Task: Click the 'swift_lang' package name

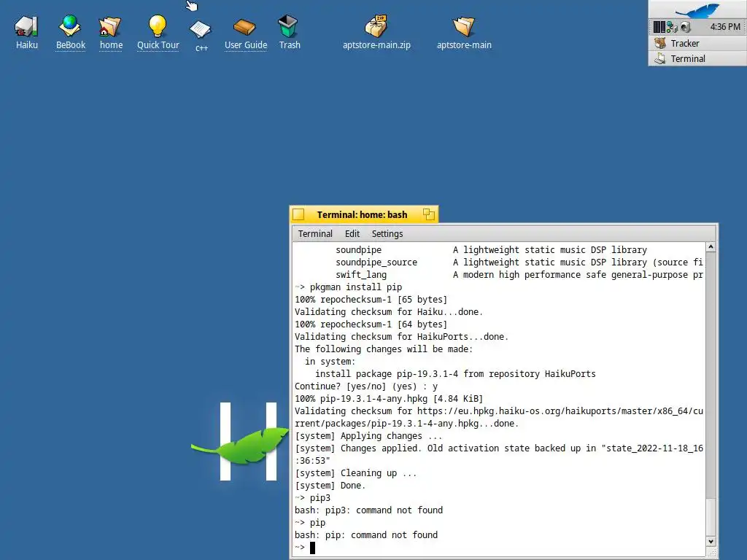Action: coord(360,275)
